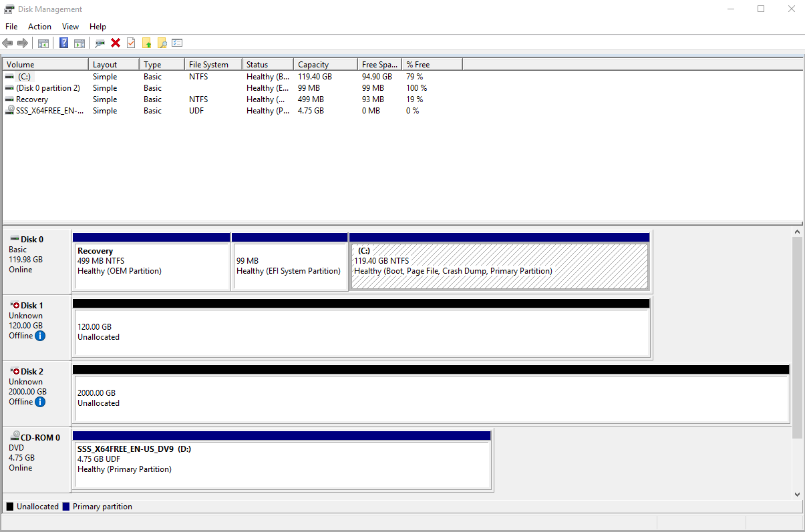Viewport: 805px width, 532px height.
Task: Sort by the Capacity column header
Action: [x=325, y=65]
